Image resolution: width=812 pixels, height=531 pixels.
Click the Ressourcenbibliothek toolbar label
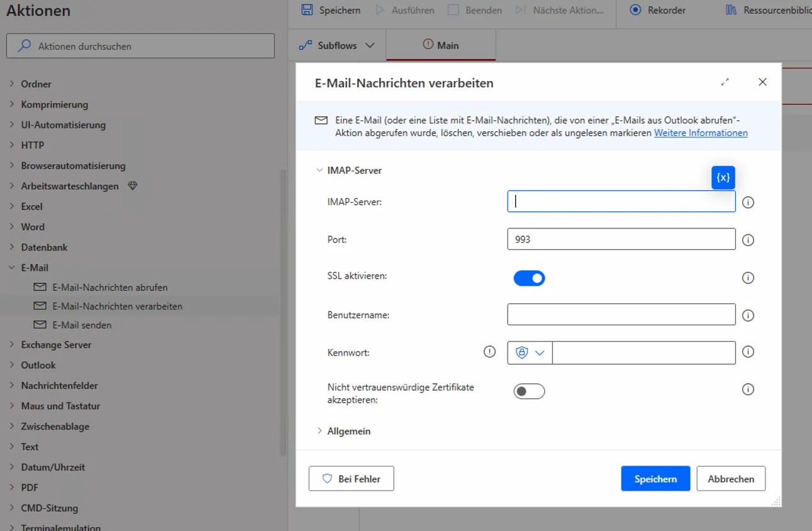777,10
